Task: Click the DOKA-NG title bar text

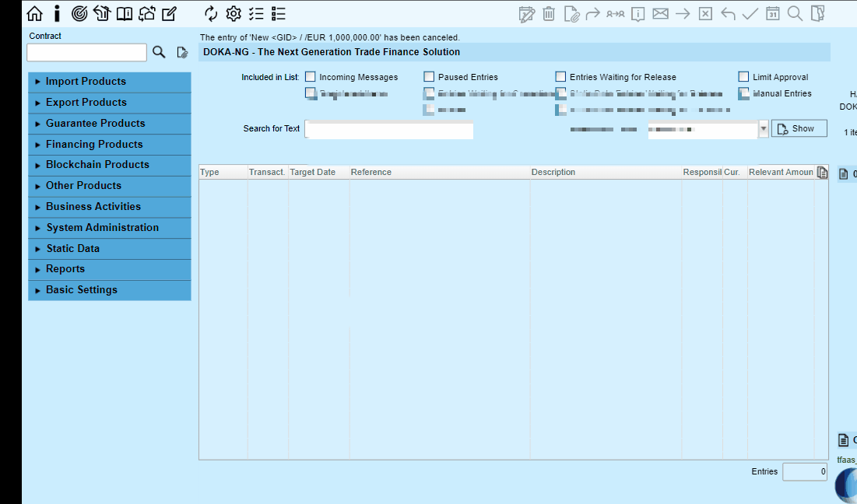Action: tap(332, 52)
